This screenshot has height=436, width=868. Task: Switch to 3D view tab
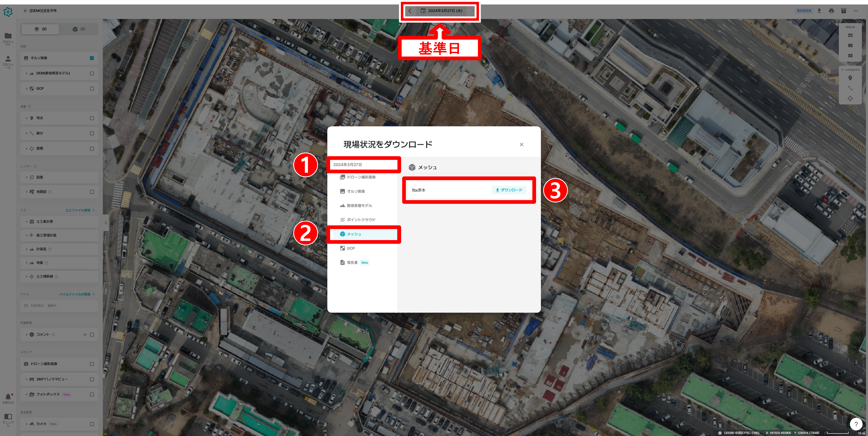(79, 29)
